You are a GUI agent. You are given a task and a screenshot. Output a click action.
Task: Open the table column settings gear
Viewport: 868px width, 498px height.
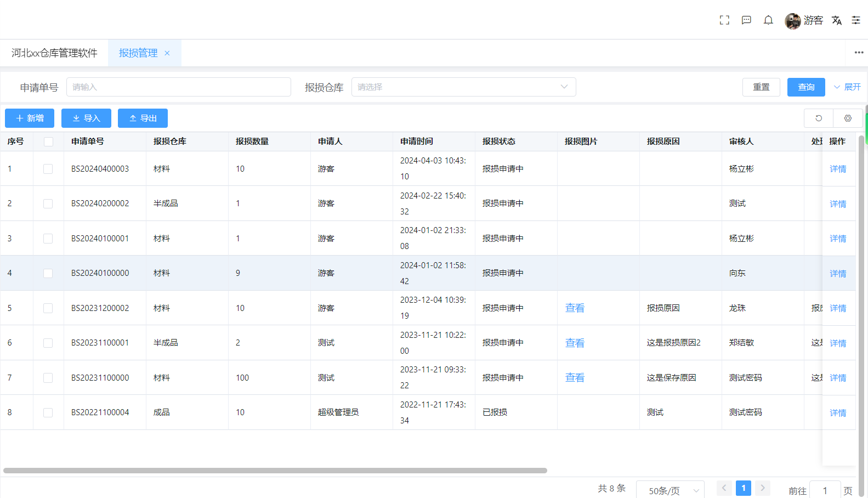click(x=848, y=118)
